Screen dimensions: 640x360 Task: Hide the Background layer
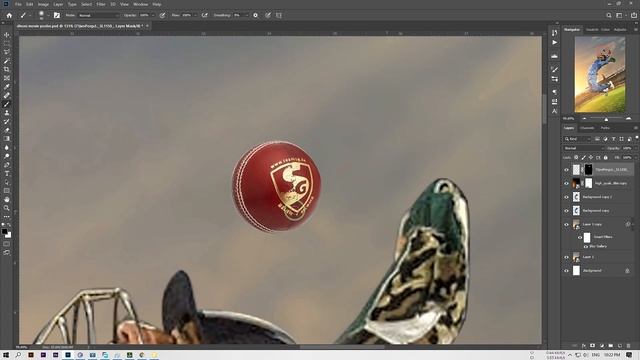coord(566,271)
